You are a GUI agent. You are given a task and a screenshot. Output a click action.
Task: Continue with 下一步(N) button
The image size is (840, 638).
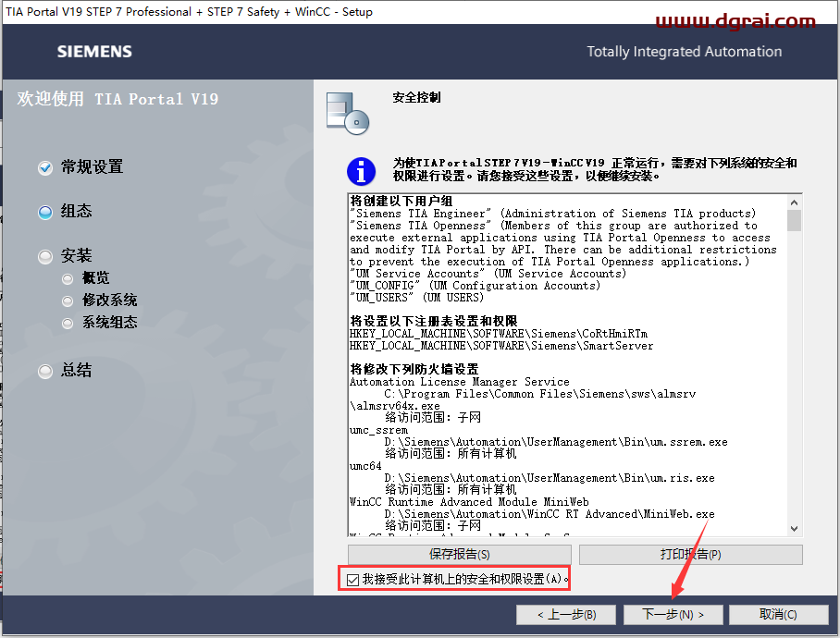673,615
